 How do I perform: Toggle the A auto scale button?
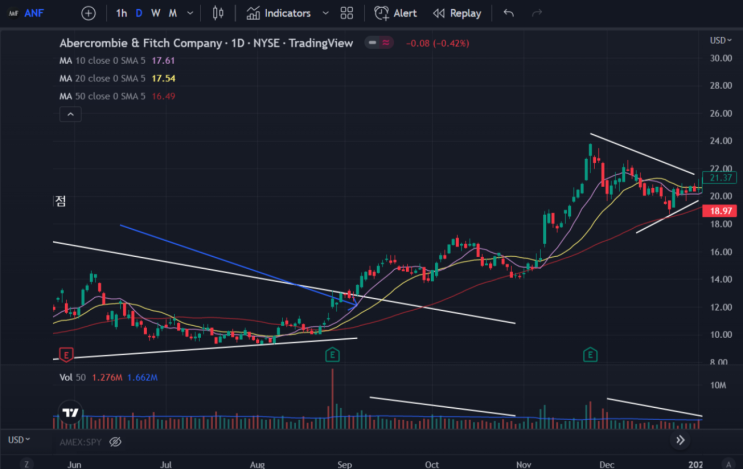click(x=728, y=464)
